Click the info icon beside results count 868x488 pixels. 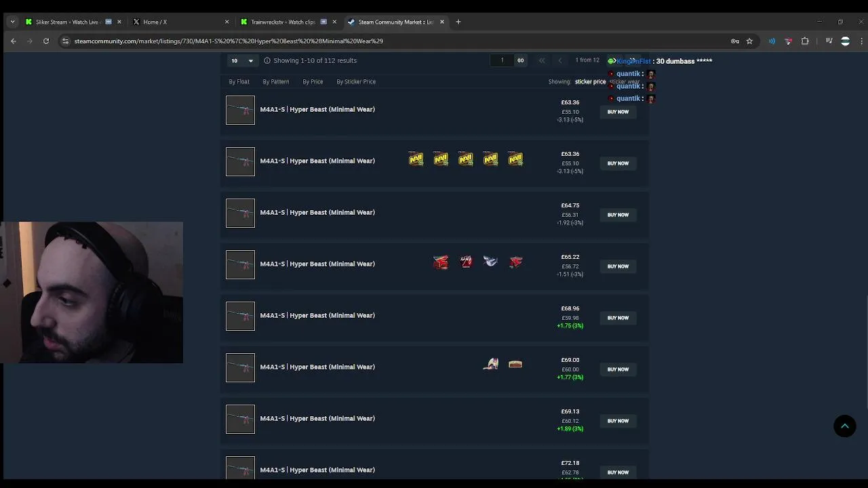point(267,60)
